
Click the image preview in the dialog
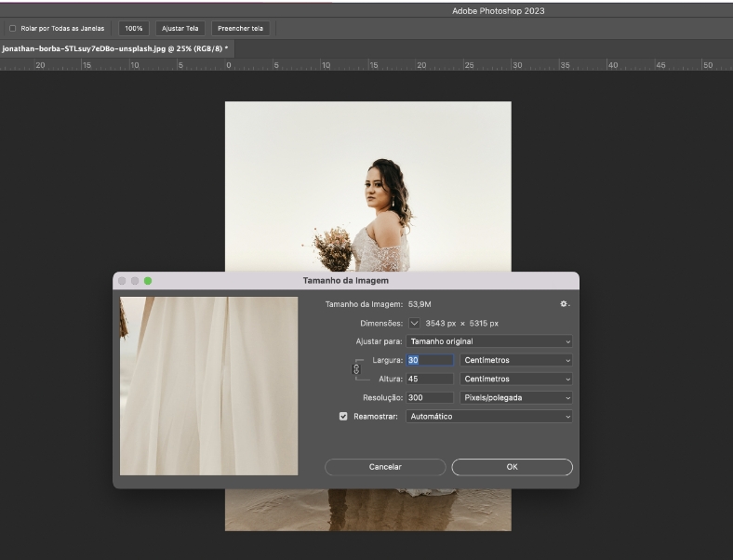pyautogui.click(x=209, y=386)
